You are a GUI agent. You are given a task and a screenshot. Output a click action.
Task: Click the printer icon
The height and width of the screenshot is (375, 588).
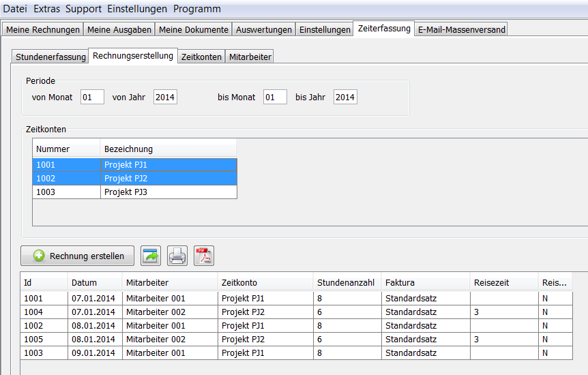click(177, 256)
